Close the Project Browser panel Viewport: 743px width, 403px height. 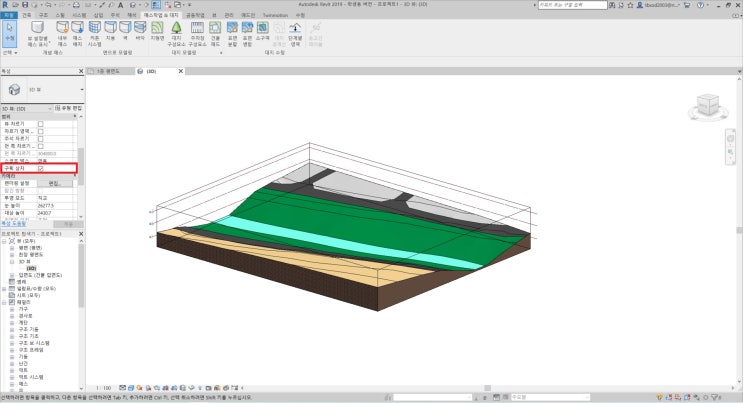[x=81, y=234]
